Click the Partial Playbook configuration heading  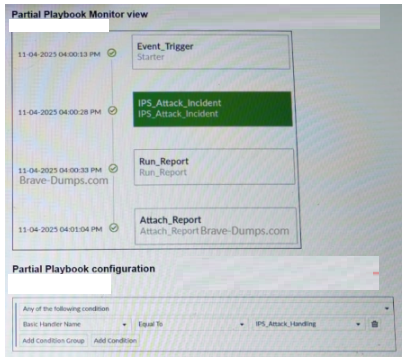[x=84, y=269]
